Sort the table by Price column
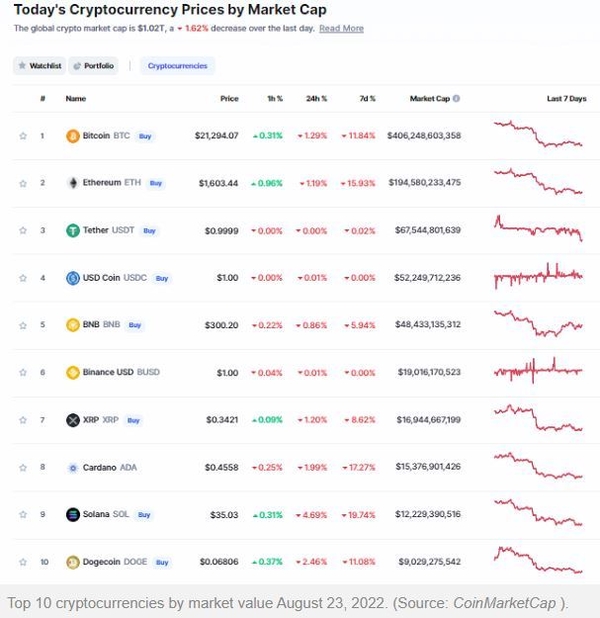 tap(229, 99)
